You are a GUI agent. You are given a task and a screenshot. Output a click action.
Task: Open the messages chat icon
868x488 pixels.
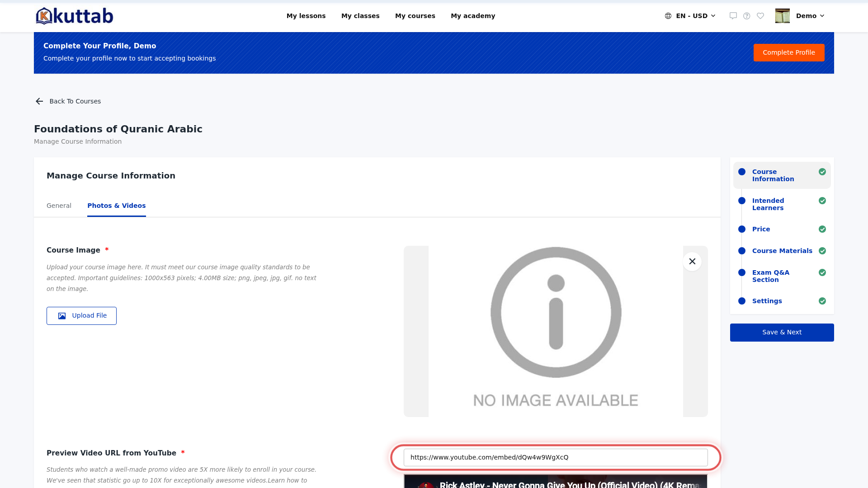coord(733,16)
